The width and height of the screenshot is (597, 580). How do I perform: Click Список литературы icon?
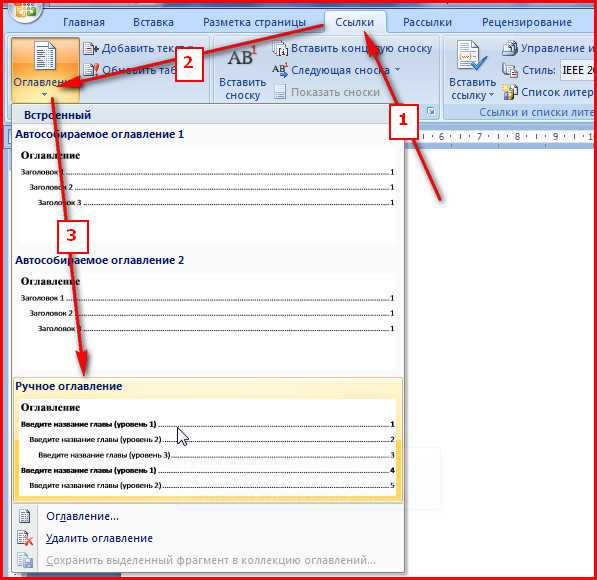[x=510, y=92]
